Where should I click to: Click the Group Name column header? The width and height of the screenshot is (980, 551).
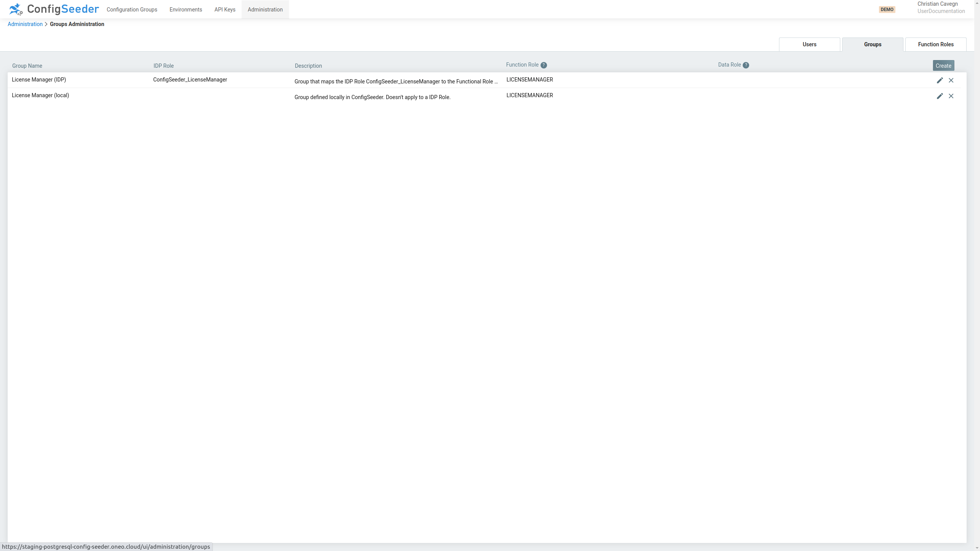(x=27, y=66)
